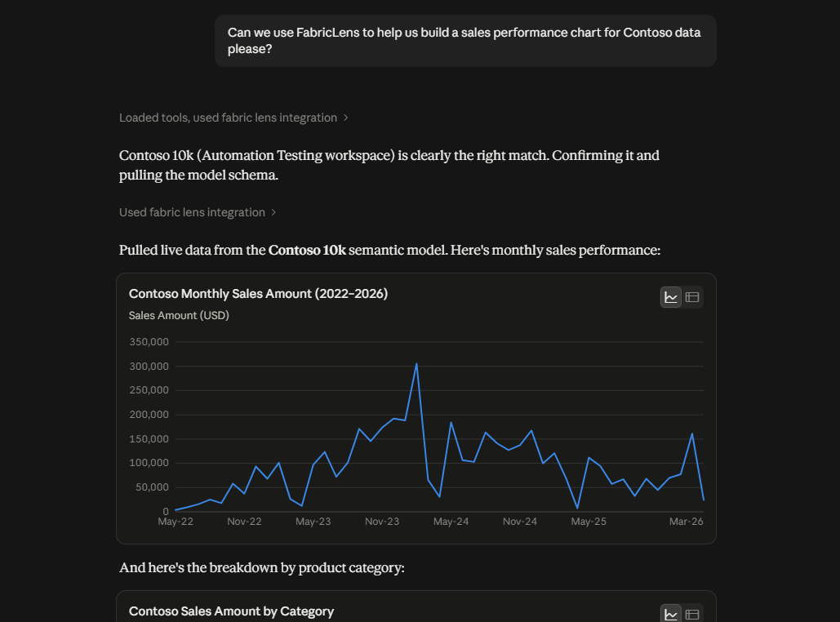Switch Monthly Sales chart to line chart view
Viewport: 840px width, 622px height.
[671, 297]
